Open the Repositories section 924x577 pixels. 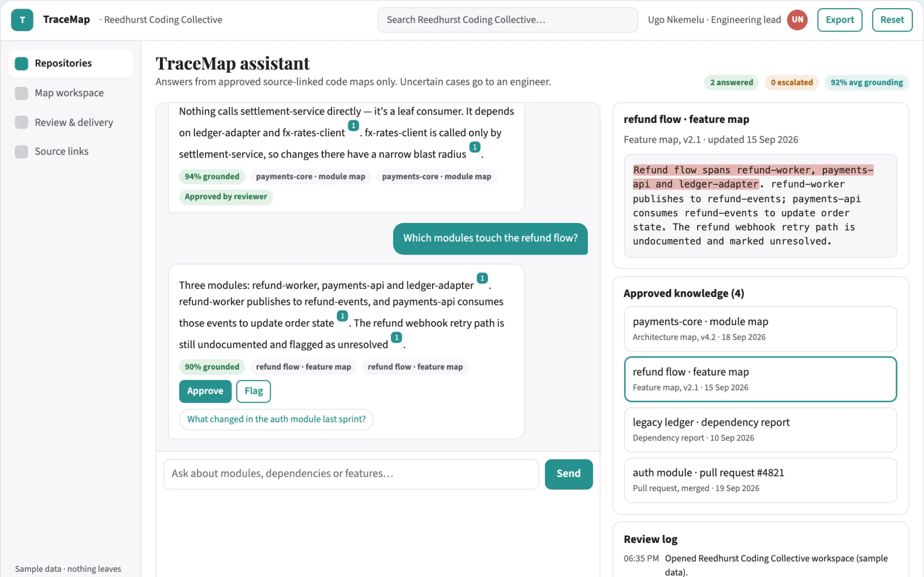point(70,64)
